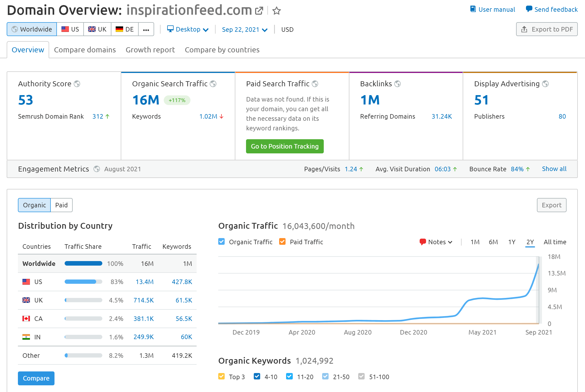Star this domain as favorite
The height and width of the screenshot is (392, 585).
(x=276, y=11)
